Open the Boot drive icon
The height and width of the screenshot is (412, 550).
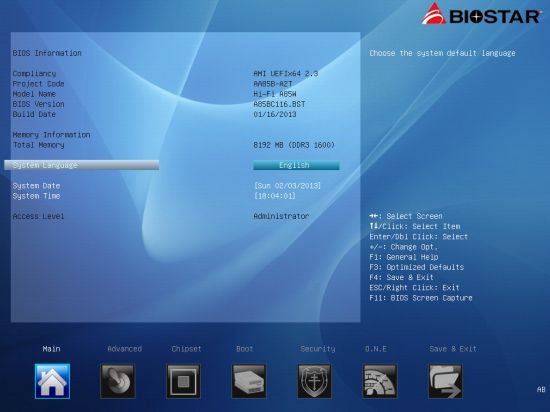249,381
